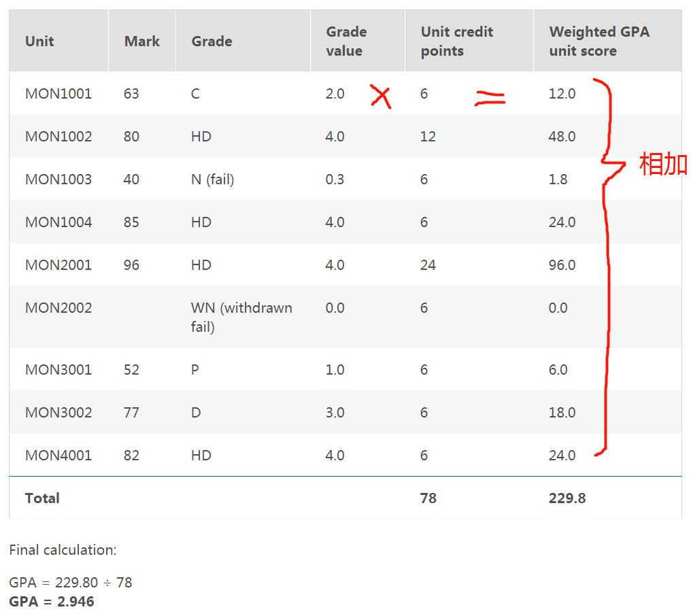This screenshot has height=616, width=691.
Task: Click weighted score 18.0 for MON3002
Action: [x=562, y=413]
